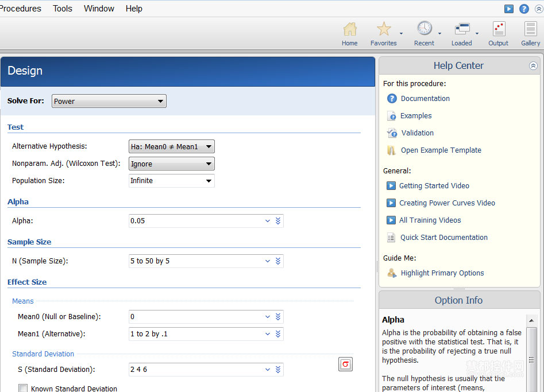The width and height of the screenshot is (544, 392).
Task: Click the sigma standard deviation estimator button
Action: click(x=346, y=364)
